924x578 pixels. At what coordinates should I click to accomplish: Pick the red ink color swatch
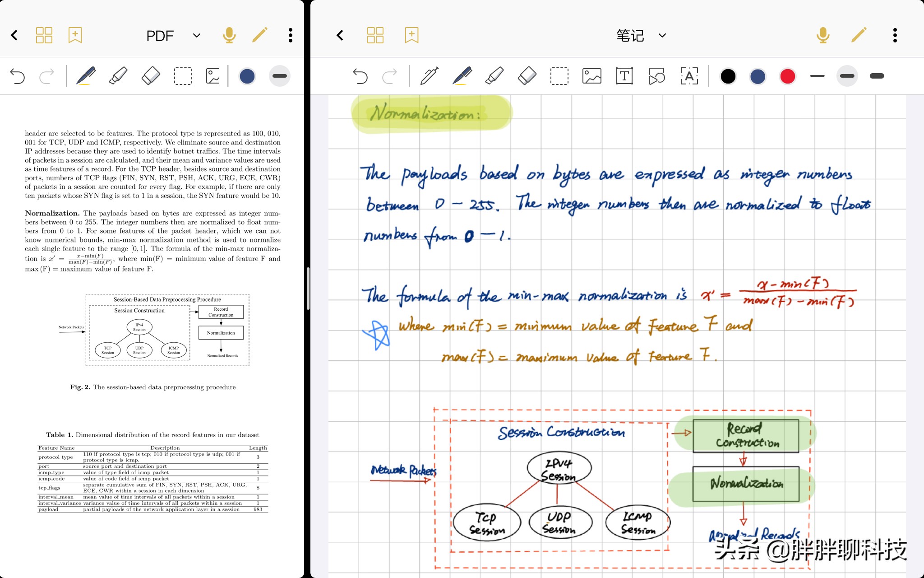787,76
